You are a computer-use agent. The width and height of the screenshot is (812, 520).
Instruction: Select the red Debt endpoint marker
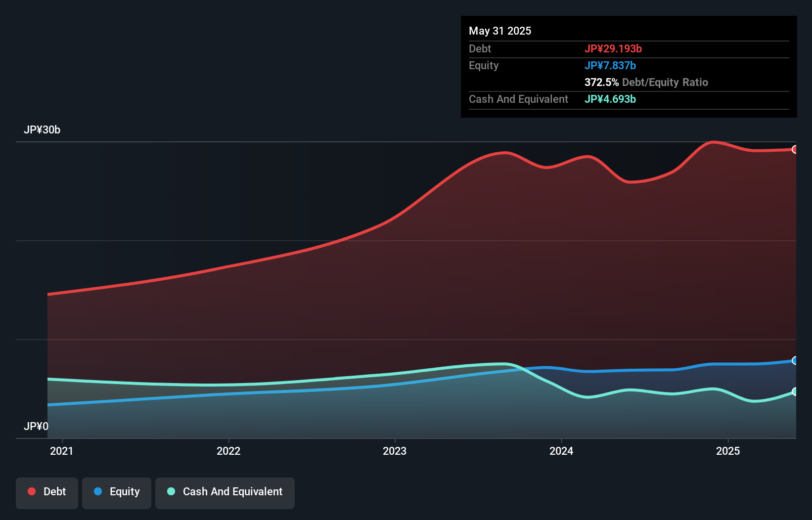tap(795, 149)
